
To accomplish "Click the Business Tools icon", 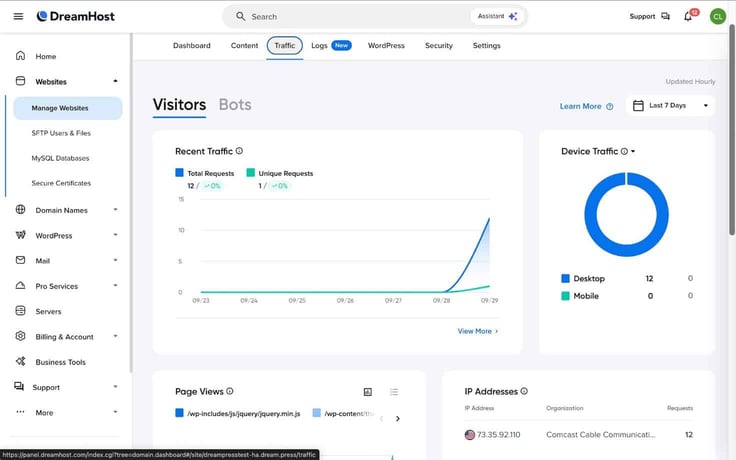I will click(x=20, y=361).
